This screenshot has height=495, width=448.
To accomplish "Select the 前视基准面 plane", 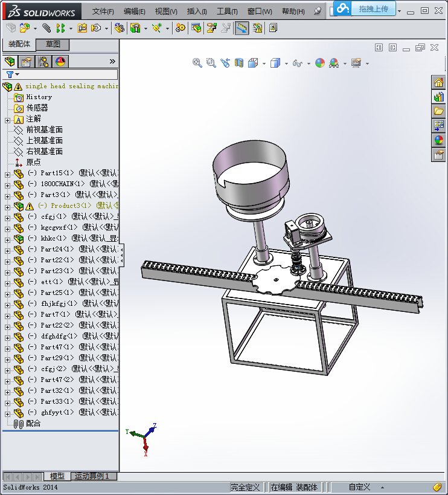I will pyautogui.click(x=45, y=129).
